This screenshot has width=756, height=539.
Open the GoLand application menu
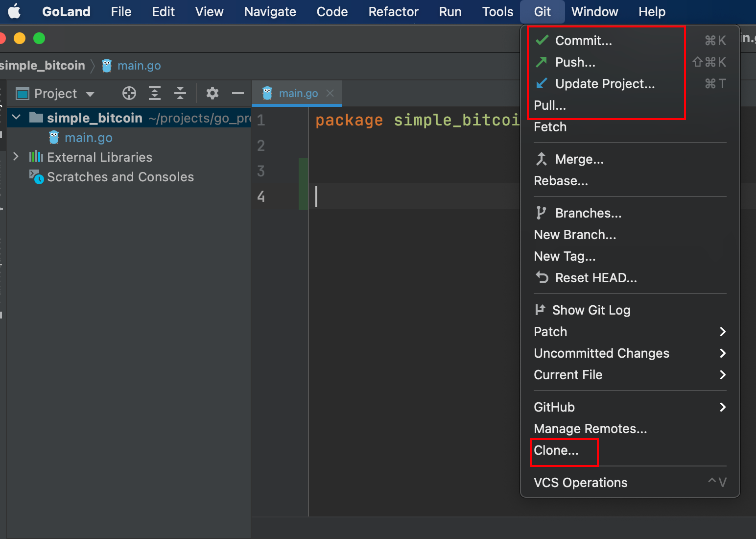tap(66, 11)
